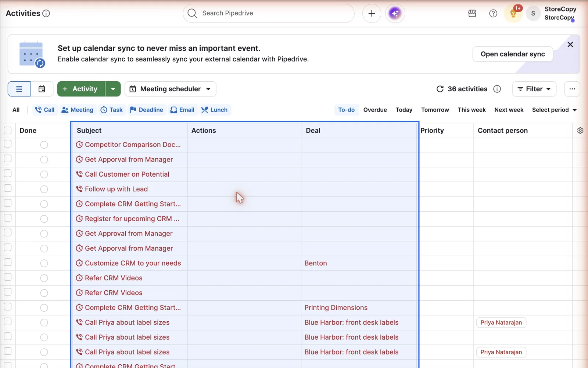
Task: Open the marketplace store icon
Action: pos(472,13)
